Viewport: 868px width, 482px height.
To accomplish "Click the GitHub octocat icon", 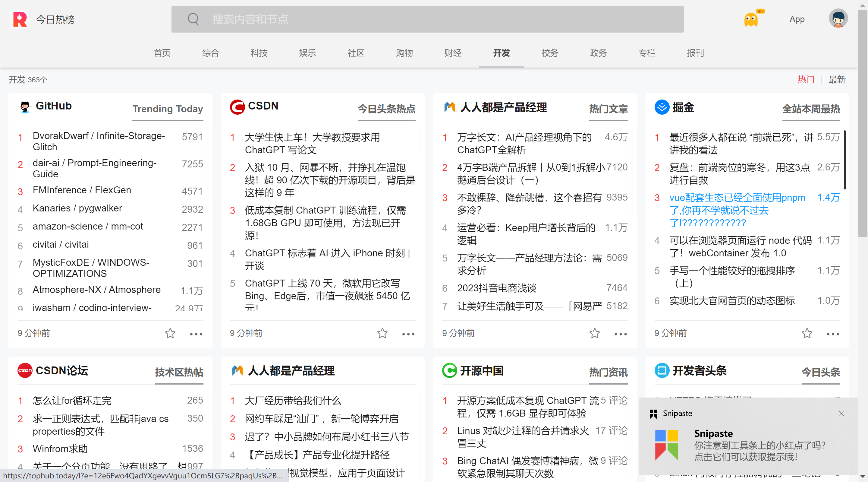I will (x=25, y=106).
